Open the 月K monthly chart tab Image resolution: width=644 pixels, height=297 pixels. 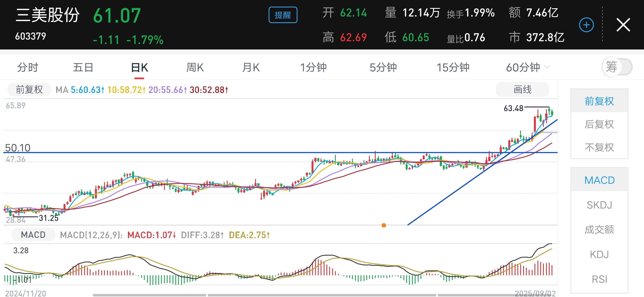tap(251, 67)
